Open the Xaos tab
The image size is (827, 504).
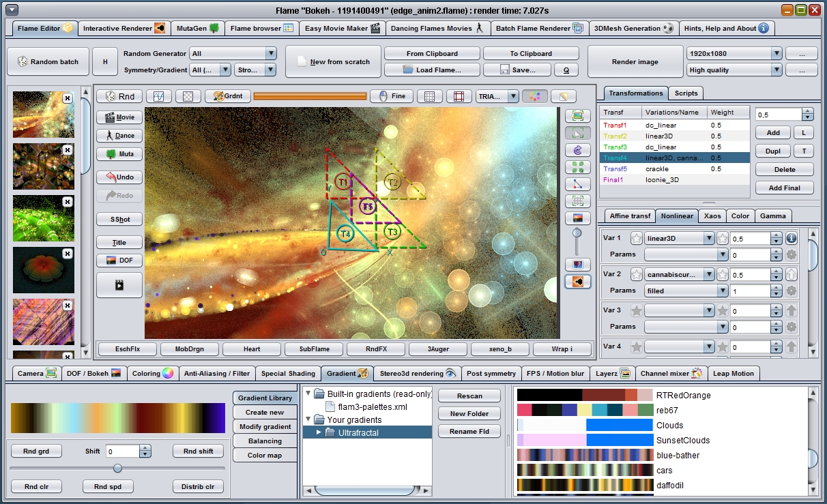point(712,216)
